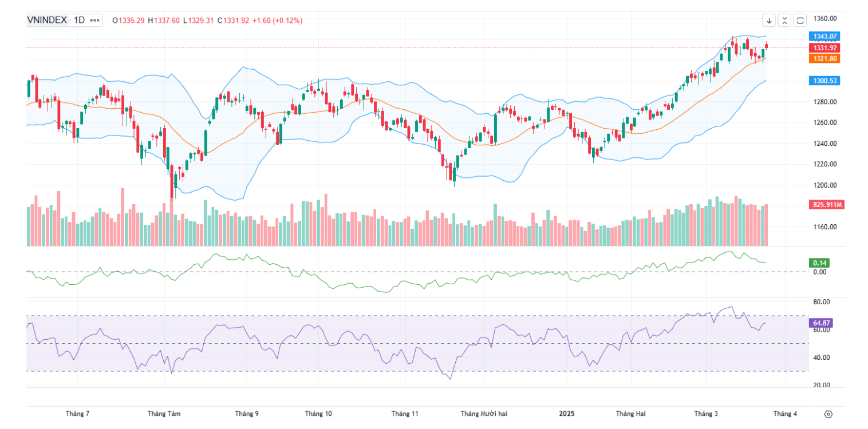Screen dimensions: 868x429
Task: Toggle the maximize chart pane icon
Action: pyautogui.click(x=800, y=21)
